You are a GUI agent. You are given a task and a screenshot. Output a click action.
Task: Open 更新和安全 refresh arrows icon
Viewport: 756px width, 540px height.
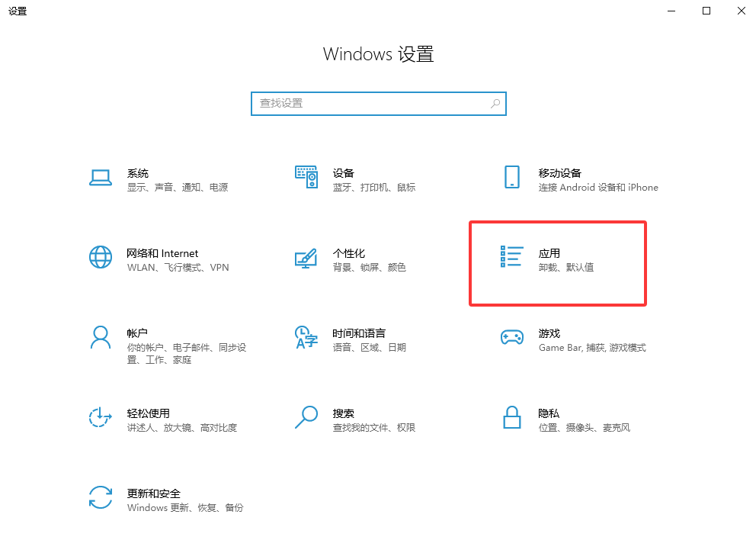coord(101,497)
